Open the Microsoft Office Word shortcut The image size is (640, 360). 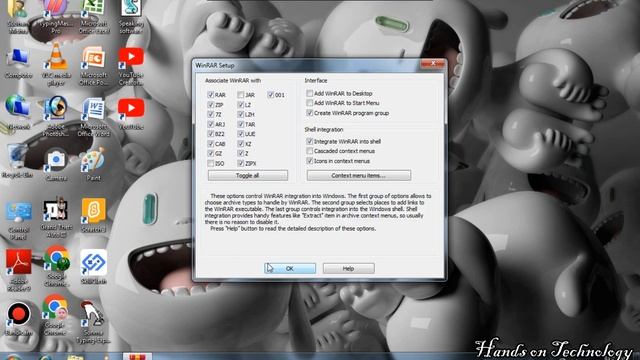(93, 116)
